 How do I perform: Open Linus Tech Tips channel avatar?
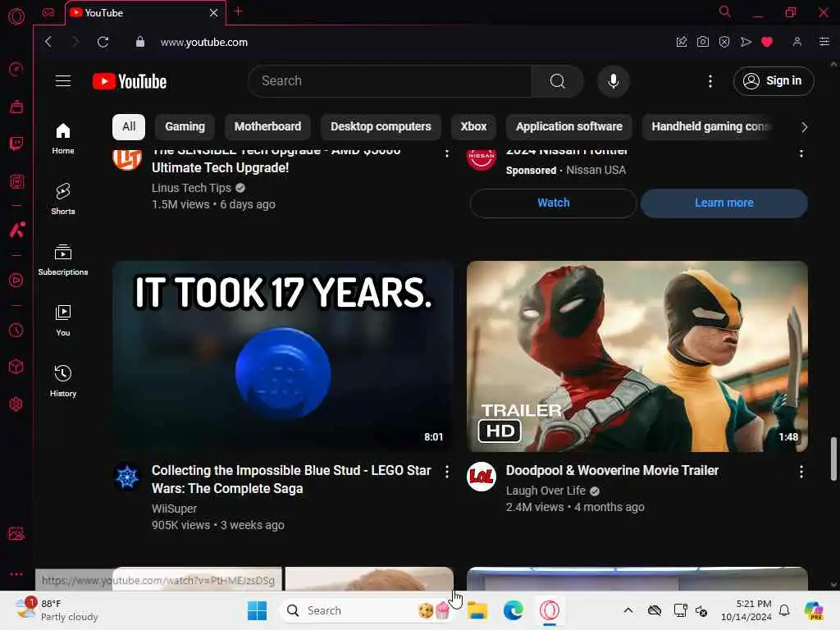pyautogui.click(x=127, y=157)
